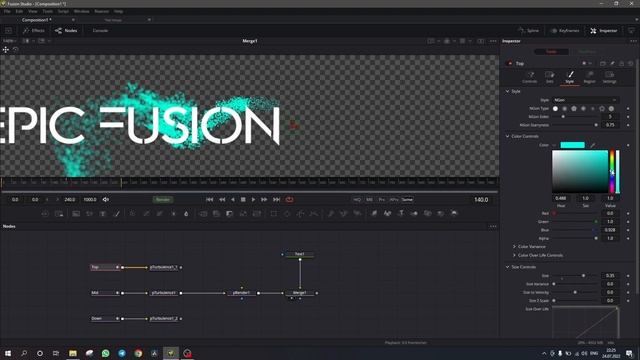Image resolution: width=640 pixels, height=360 pixels.
Task: Open the Edit menu
Action: (19, 11)
